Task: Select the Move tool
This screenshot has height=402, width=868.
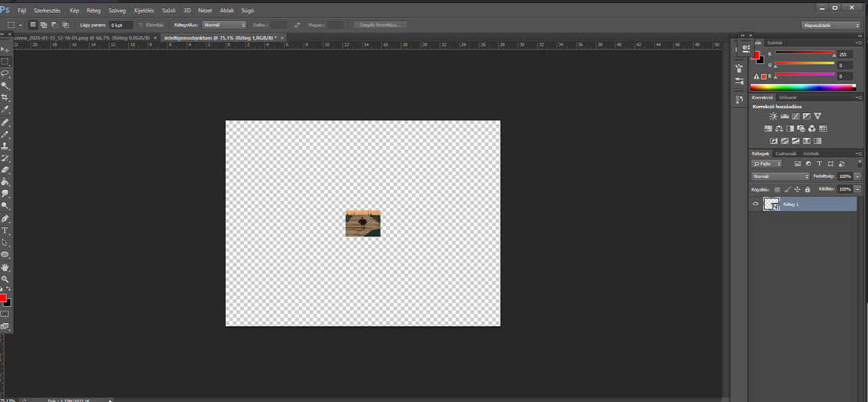Action: tap(5, 49)
